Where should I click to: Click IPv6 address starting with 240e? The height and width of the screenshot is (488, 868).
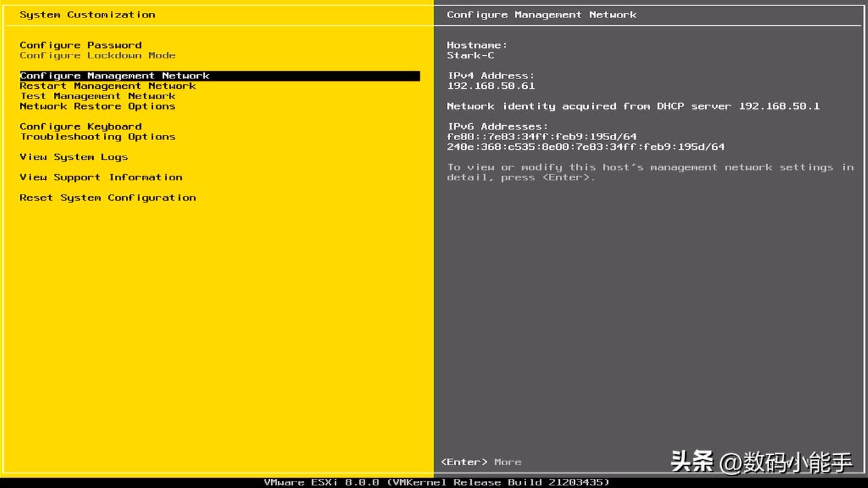(586, 146)
